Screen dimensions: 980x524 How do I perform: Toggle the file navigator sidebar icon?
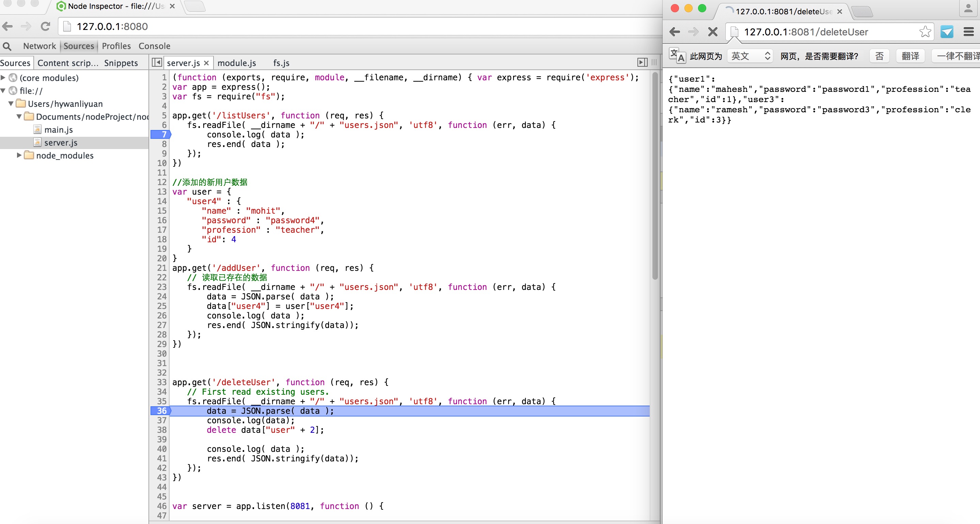157,62
